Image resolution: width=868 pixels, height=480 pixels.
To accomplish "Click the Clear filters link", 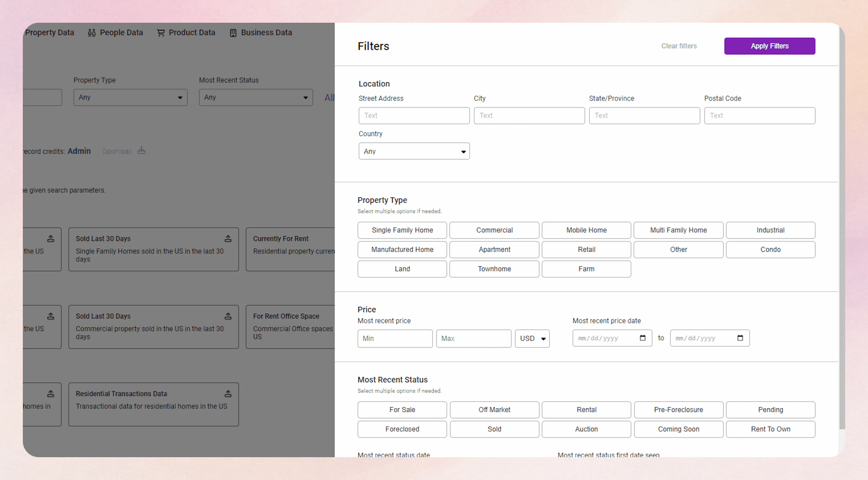I will click(x=679, y=46).
